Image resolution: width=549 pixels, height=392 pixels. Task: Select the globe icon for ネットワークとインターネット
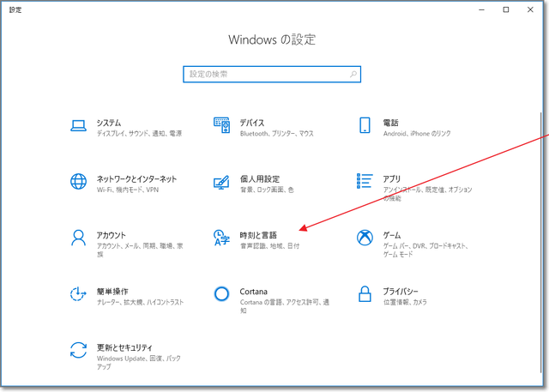pyautogui.click(x=79, y=182)
